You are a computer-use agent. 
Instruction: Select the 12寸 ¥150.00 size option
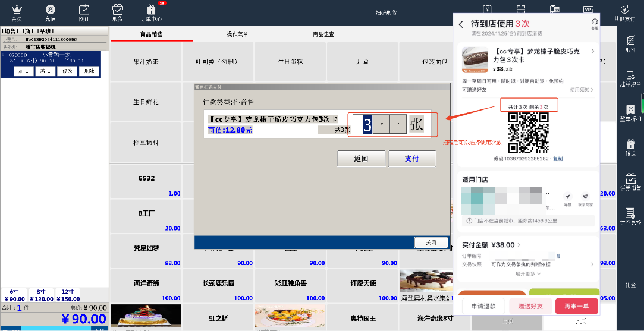68,295
